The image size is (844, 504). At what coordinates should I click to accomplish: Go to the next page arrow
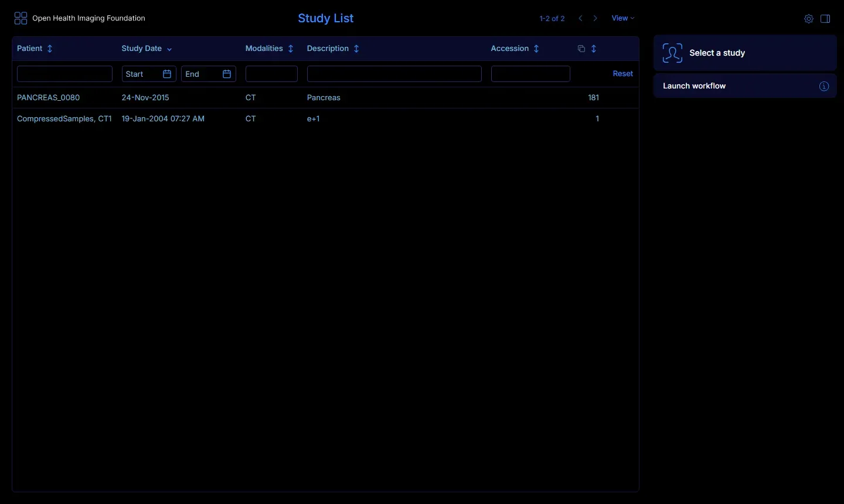click(x=595, y=18)
